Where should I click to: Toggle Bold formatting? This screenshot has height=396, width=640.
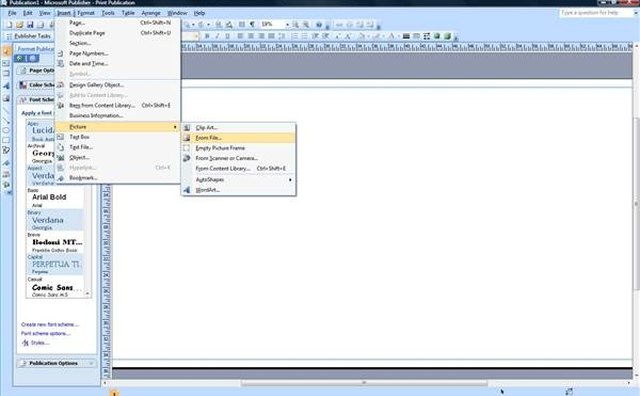[x=207, y=36]
